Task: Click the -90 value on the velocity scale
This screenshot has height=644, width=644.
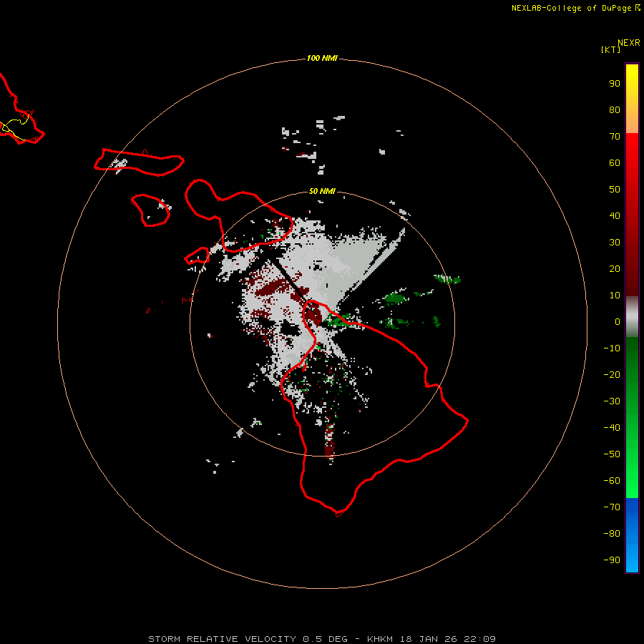Action: pyautogui.click(x=612, y=560)
